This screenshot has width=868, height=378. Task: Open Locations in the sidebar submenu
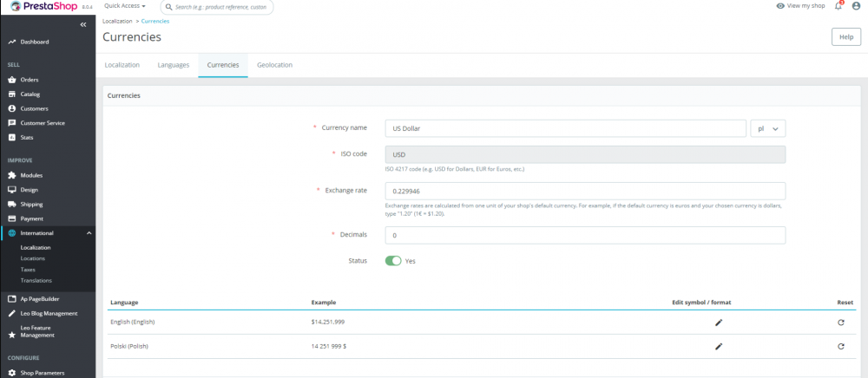coord(33,258)
